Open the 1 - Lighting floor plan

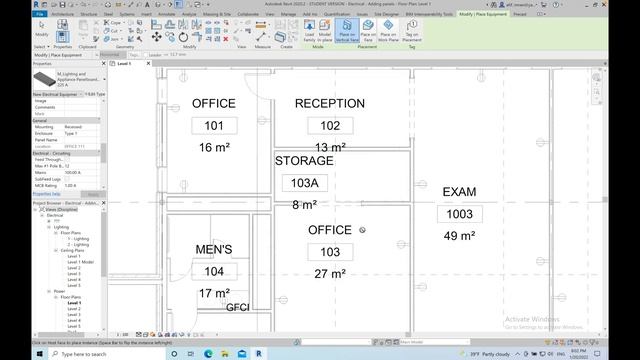(x=78, y=239)
